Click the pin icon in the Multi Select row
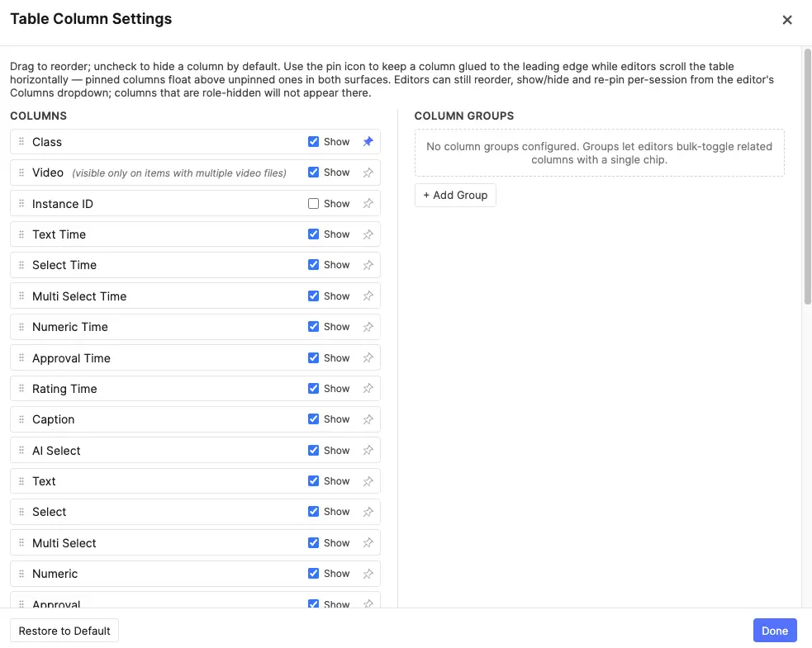The image size is (812, 648). point(368,543)
